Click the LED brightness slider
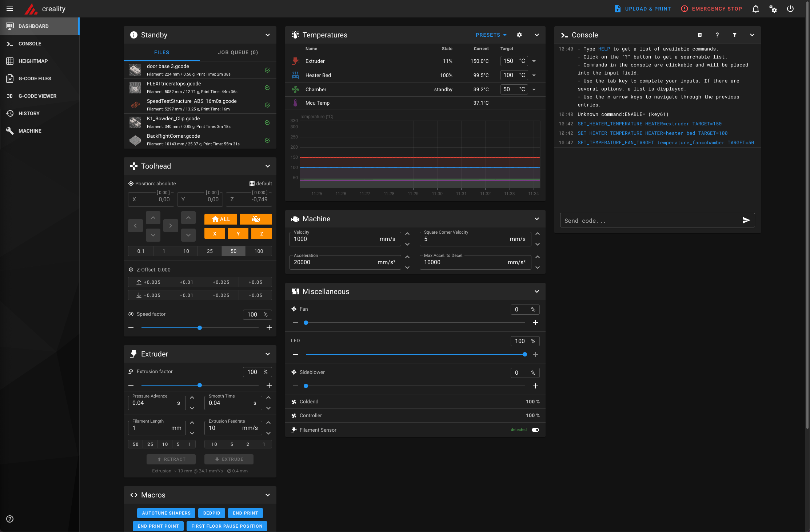Viewport: 810px width, 532px height. (x=415, y=354)
